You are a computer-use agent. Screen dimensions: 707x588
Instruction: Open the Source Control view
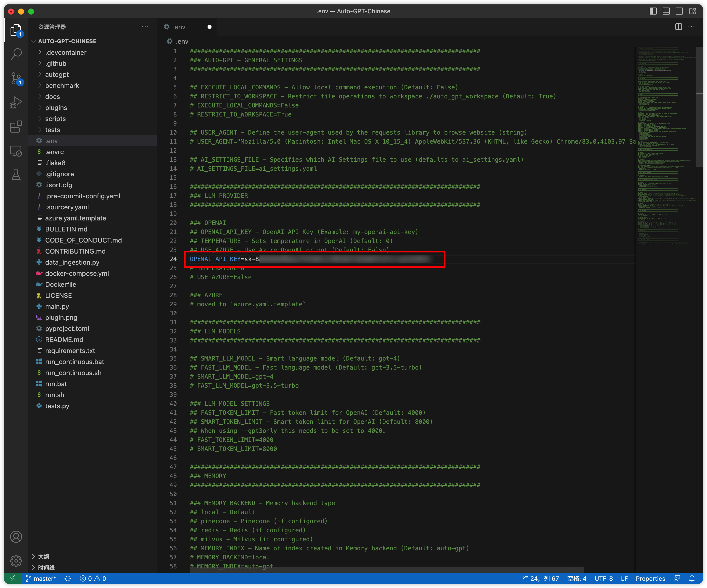[x=16, y=78]
